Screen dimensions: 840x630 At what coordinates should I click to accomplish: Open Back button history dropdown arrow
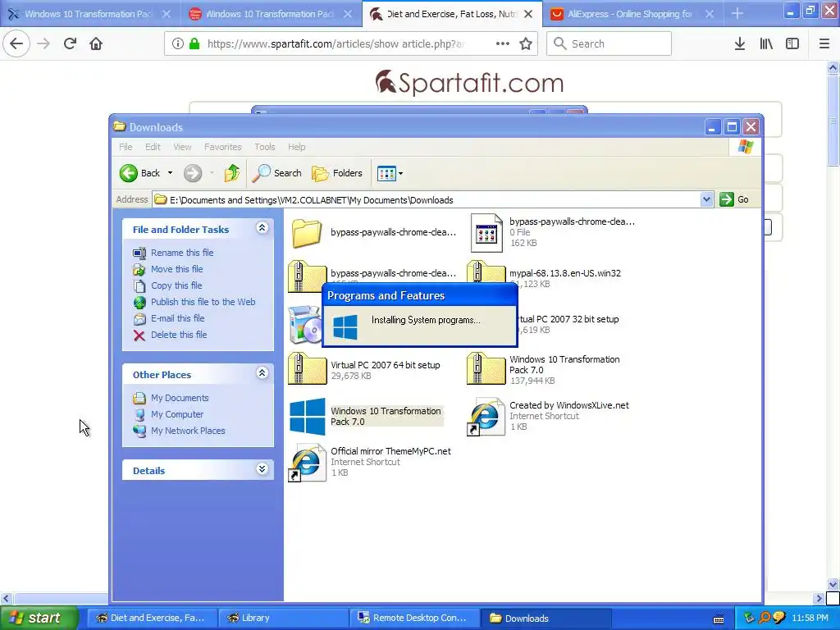click(x=171, y=173)
